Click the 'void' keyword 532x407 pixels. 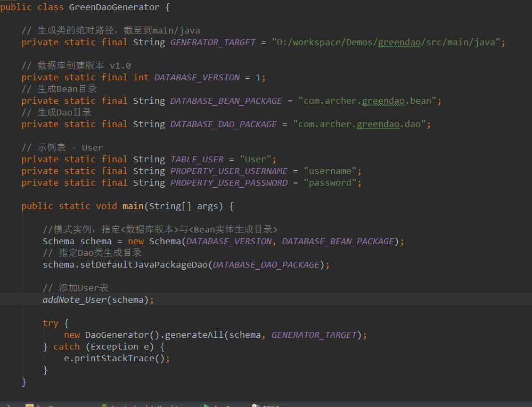[107, 206]
